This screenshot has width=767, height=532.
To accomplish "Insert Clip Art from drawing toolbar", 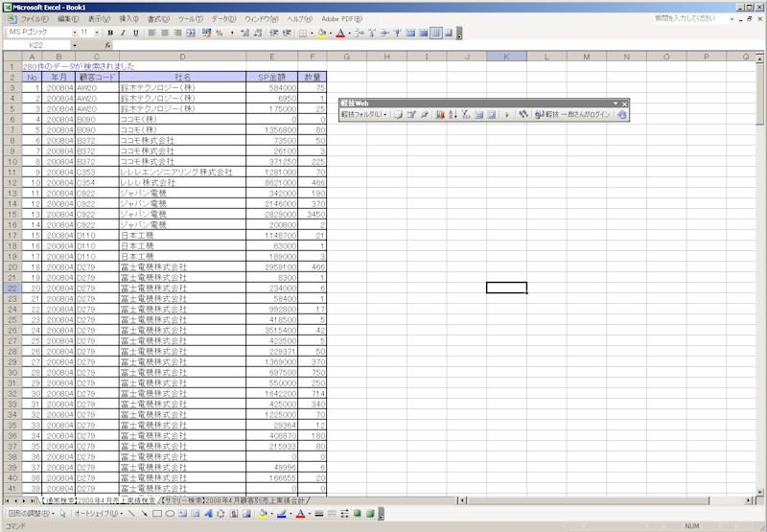I will [x=233, y=514].
